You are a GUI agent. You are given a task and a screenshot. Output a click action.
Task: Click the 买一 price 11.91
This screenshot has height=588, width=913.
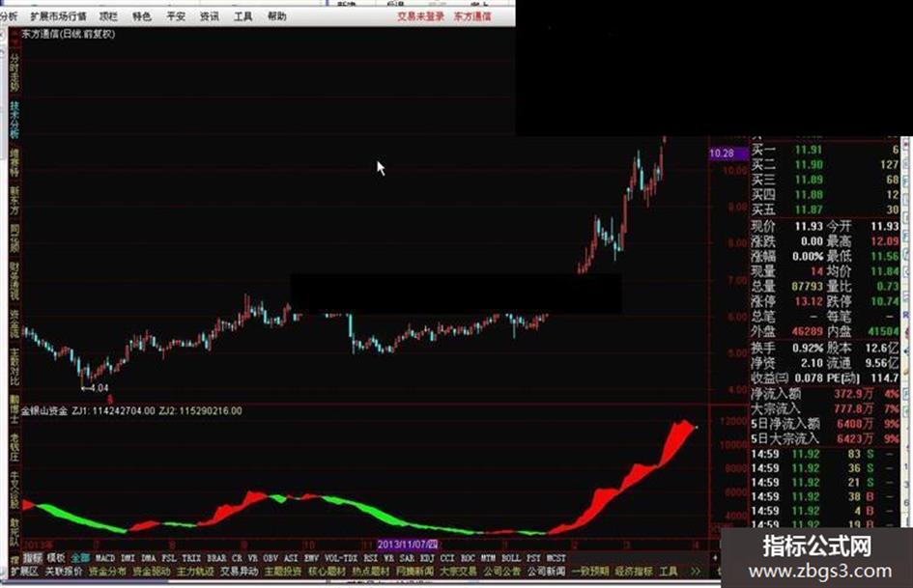(809, 150)
